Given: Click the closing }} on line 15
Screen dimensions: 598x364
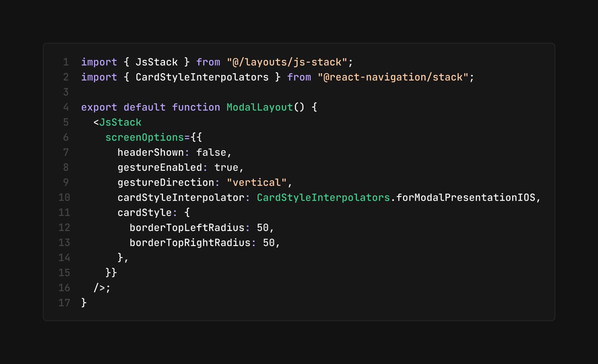Looking at the screenshot, I should [111, 272].
